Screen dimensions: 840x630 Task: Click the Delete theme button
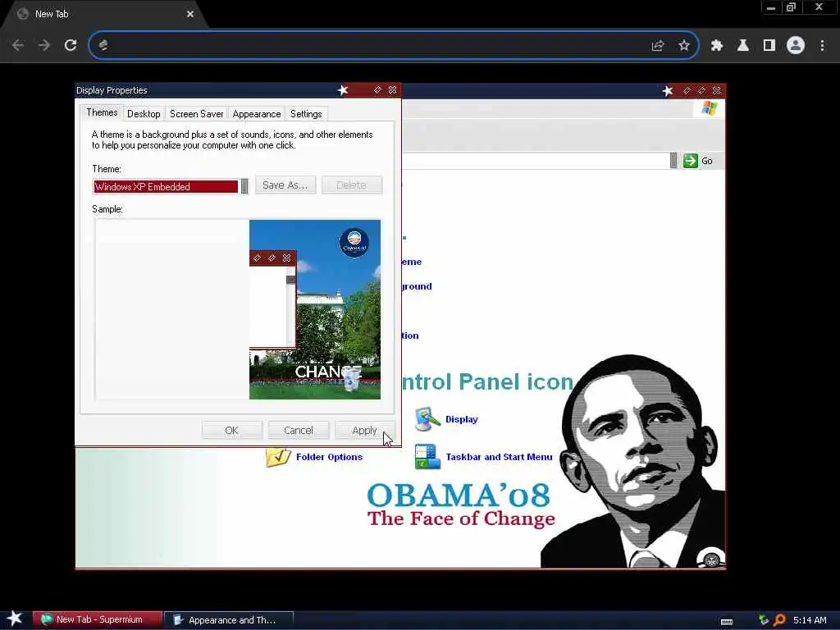coord(351,185)
